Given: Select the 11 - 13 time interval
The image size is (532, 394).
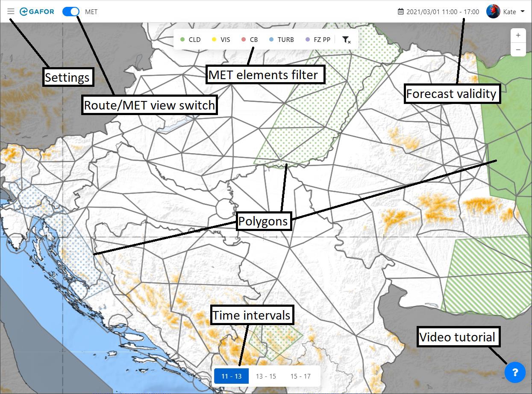Looking at the screenshot, I should click(231, 376).
